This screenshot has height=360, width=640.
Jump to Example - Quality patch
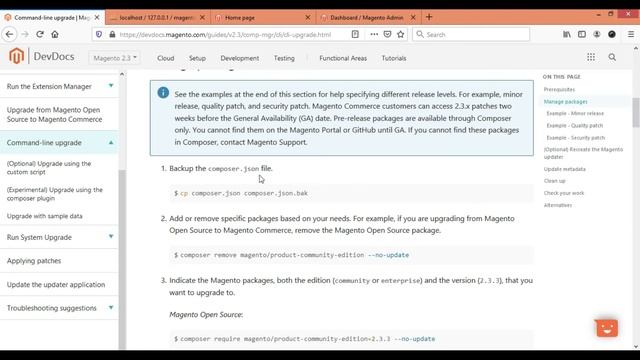(x=575, y=126)
